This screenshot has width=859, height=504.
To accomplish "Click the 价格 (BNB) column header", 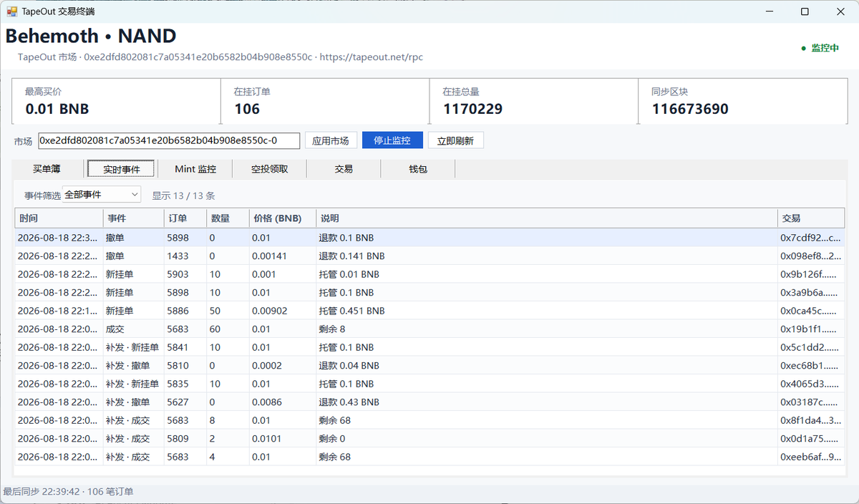I will pos(282,218).
